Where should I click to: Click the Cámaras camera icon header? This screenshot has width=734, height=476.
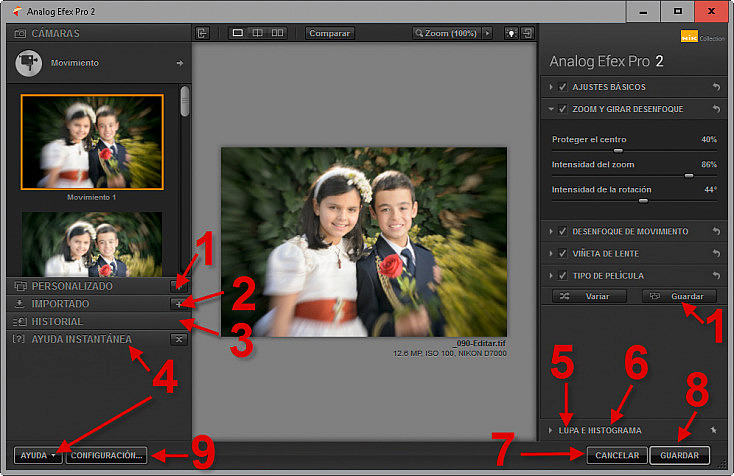[x=20, y=33]
